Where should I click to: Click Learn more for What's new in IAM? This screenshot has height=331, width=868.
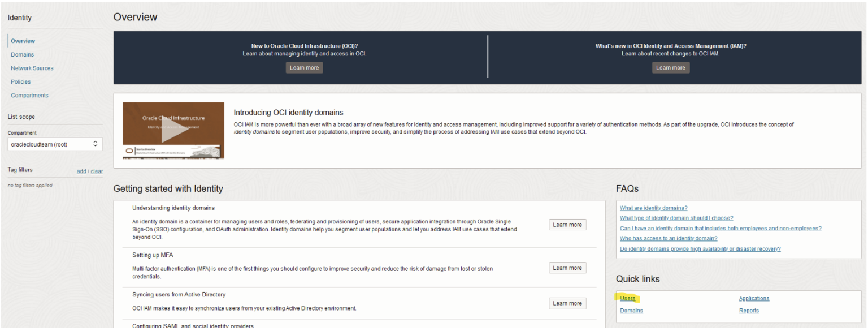pos(671,67)
